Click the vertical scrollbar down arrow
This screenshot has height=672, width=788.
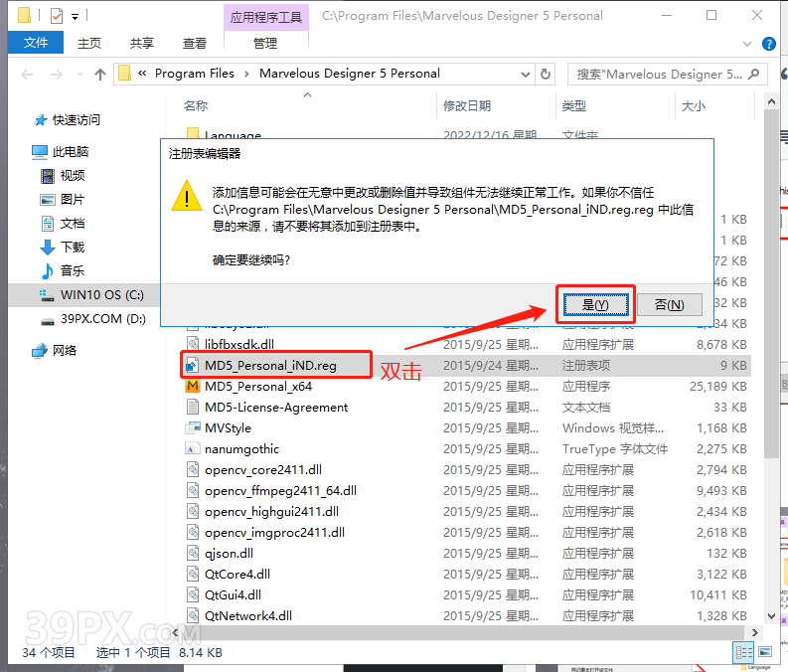[x=771, y=615]
